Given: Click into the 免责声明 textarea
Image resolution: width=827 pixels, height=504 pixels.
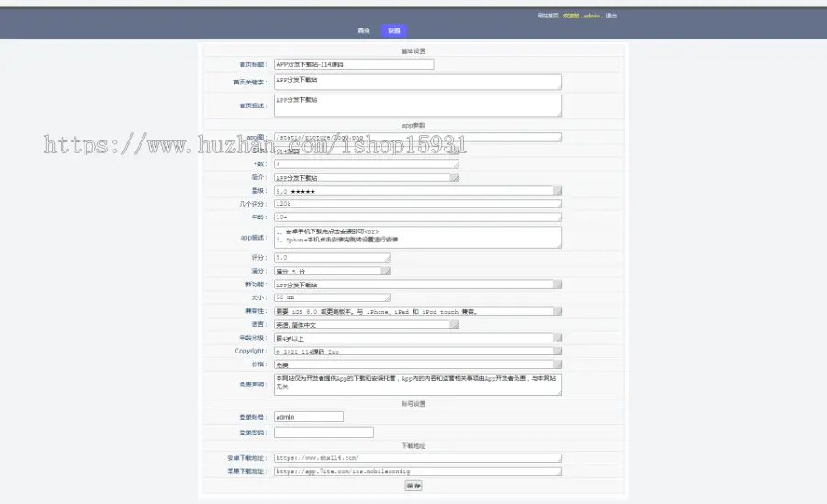Looking at the screenshot, I should click(418, 385).
